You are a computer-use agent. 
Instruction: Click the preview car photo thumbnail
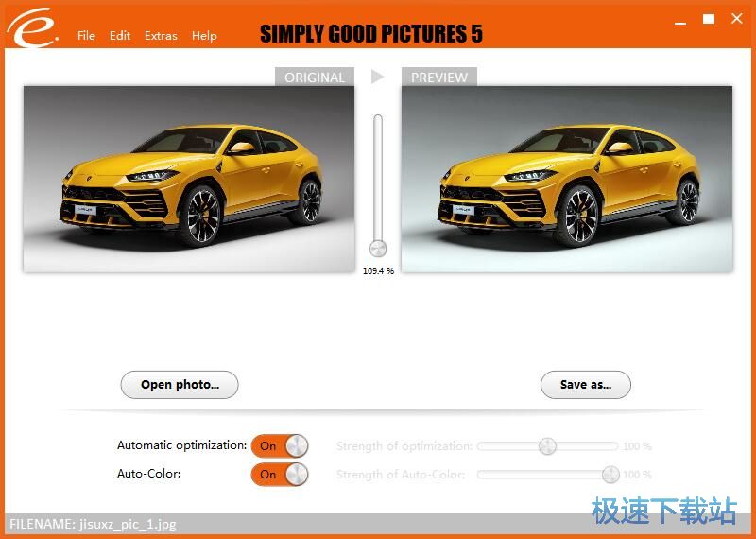(567, 179)
